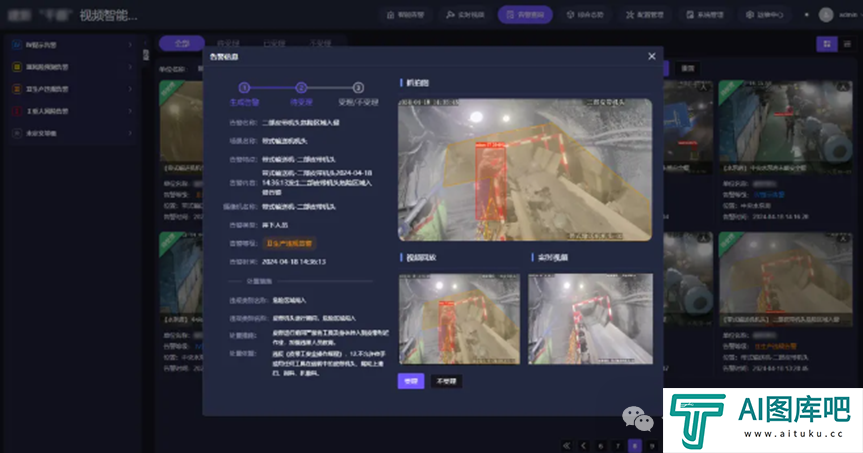Click the 重置 reset button behind dialog
Viewport: 863px width, 453px height.
(687, 69)
